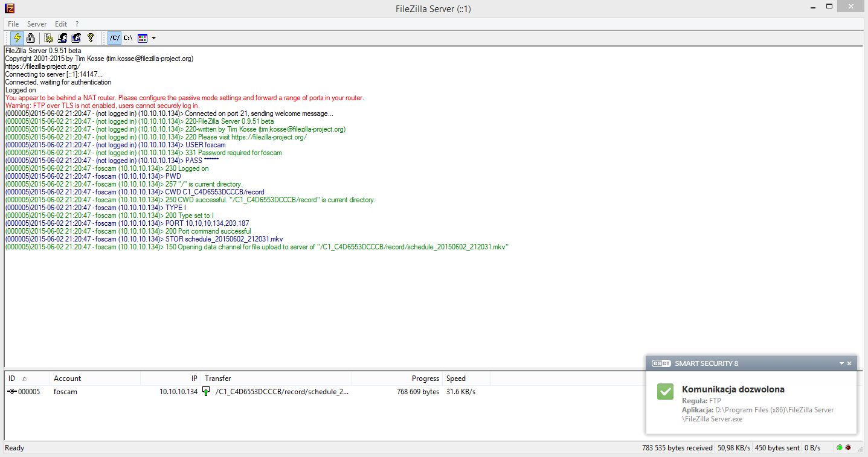Switch to /C/ virtual path display
The image size is (868, 457).
tap(114, 38)
